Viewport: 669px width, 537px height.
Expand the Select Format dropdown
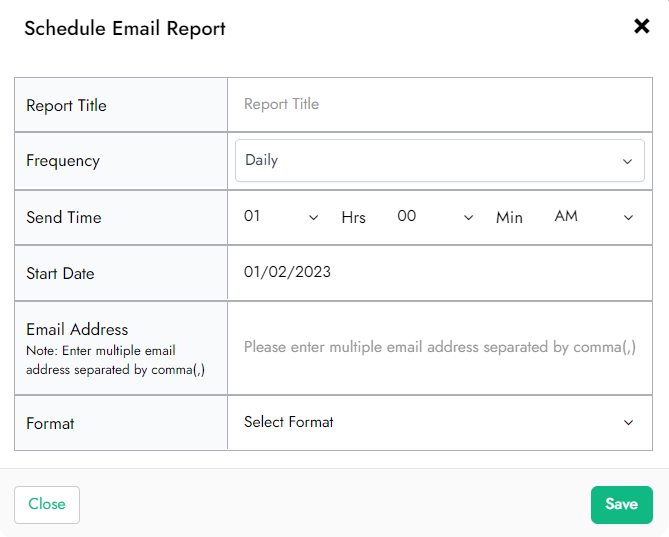click(x=439, y=422)
